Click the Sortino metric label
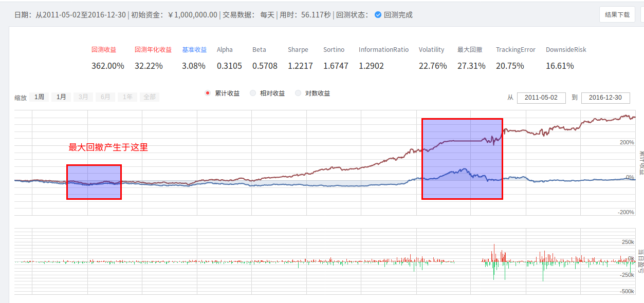 tap(334, 50)
